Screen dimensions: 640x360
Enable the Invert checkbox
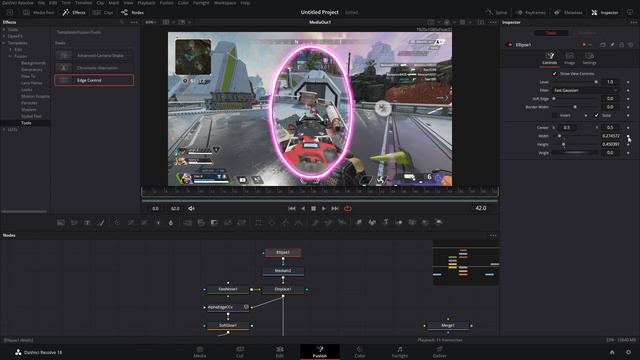554,116
